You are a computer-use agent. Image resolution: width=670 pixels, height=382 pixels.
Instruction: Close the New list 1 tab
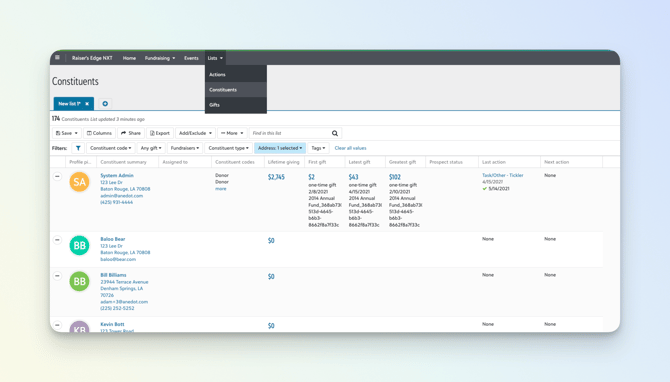[x=87, y=104]
